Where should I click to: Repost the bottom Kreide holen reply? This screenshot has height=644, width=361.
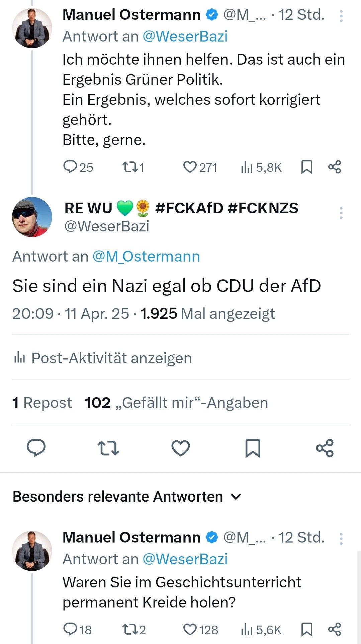[x=129, y=630]
